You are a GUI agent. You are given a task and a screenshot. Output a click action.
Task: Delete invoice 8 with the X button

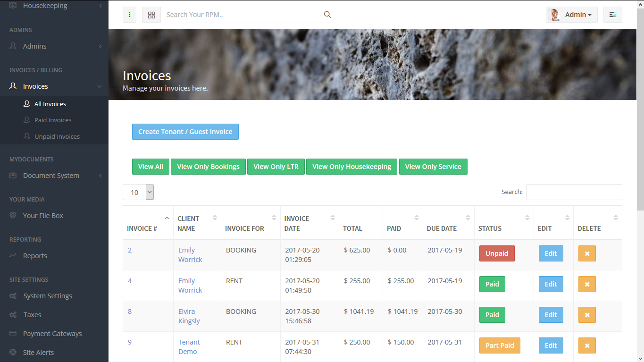tap(587, 315)
